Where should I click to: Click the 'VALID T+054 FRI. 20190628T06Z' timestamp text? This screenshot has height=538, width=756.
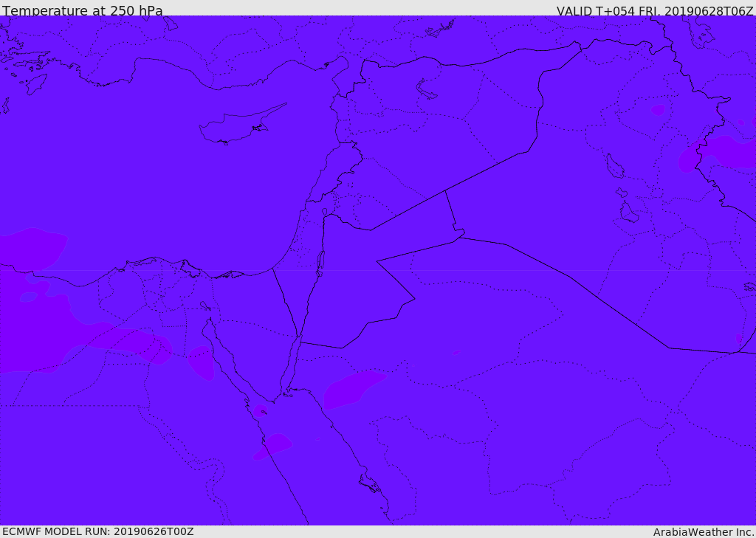coord(654,11)
